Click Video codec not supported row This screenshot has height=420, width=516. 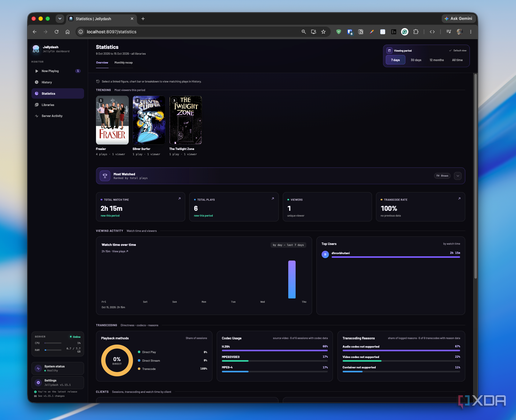pos(401,359)
